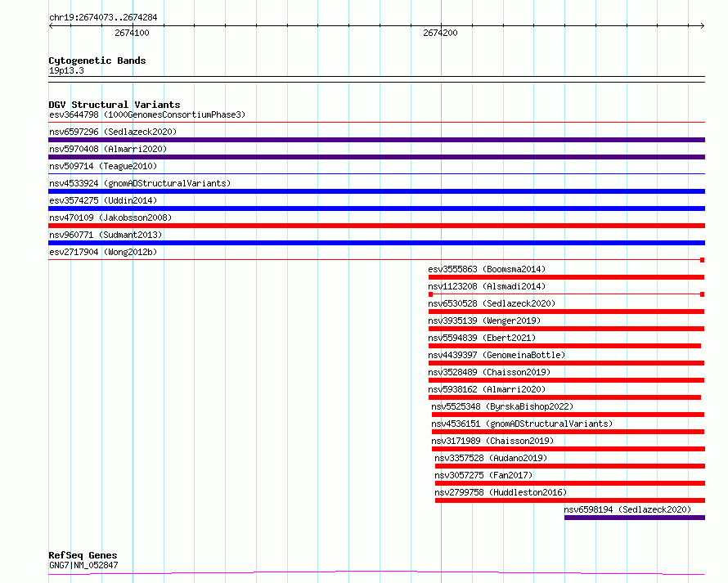Open variant nsv5594839 (Ebert2021)
Viewport: 728px width, 583px height.
pos(482,338)
